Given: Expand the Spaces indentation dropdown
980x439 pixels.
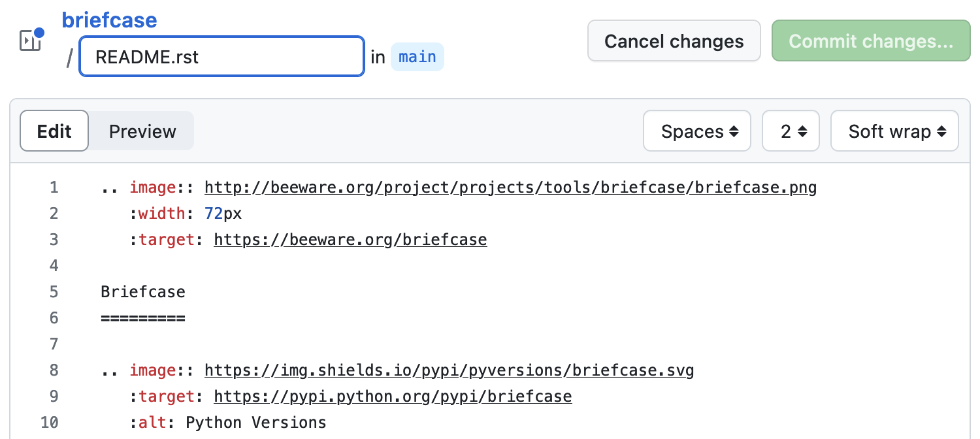Looking at the screenshot, I should (696, 131).
